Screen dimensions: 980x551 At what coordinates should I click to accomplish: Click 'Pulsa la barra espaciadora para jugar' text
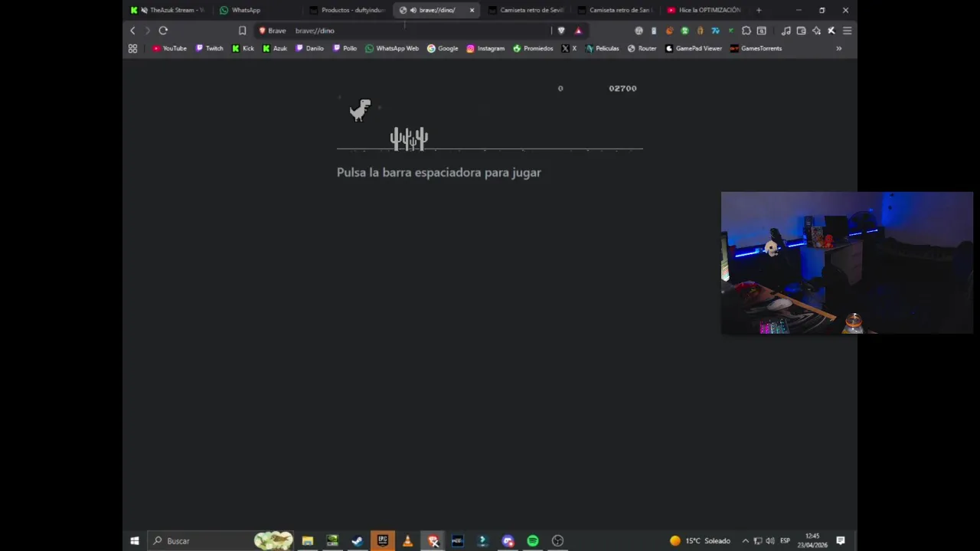click(x=439, y=172)
